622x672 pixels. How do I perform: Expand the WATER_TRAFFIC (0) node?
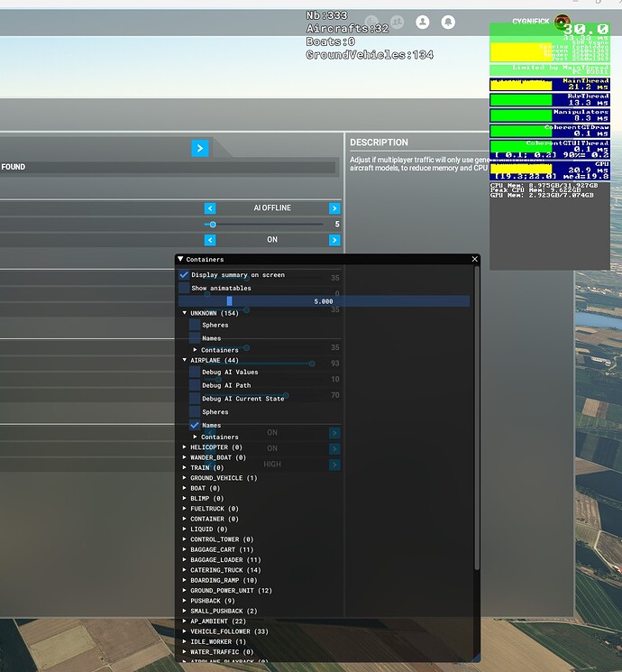185,652
